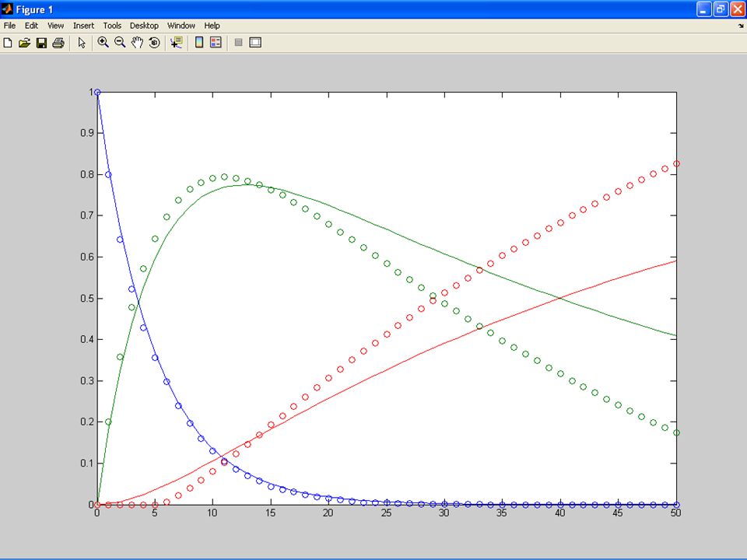The width and height of the screenshot is (747, 560).
Task: Open the Window menu
Action: point(181,26)
